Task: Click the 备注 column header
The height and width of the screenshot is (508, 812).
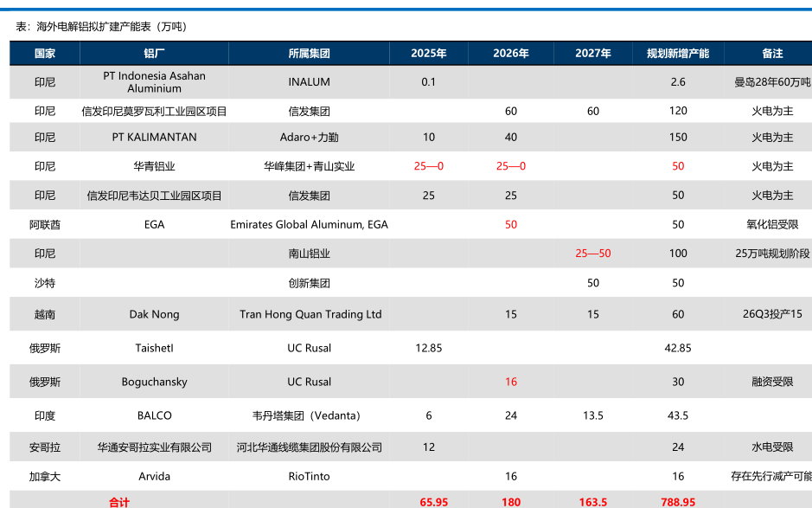Action: (772, 54)
